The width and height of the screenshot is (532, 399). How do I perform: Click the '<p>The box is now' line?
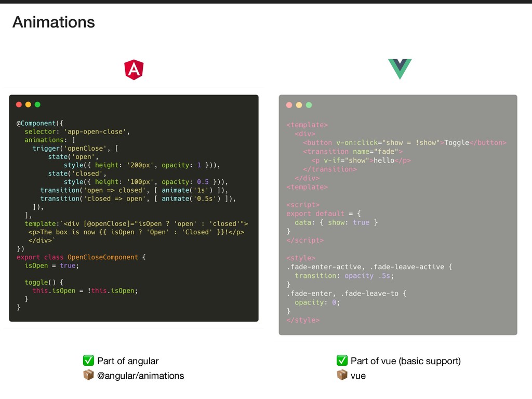136,232
